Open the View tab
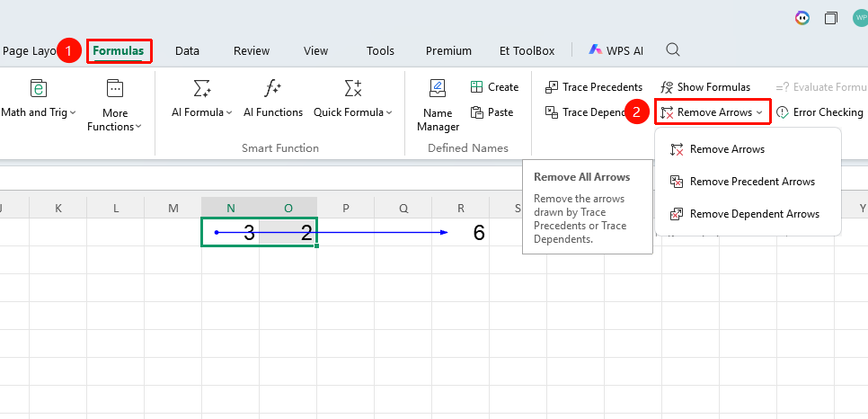Screen dimensions: 868x419 point(315,51)
